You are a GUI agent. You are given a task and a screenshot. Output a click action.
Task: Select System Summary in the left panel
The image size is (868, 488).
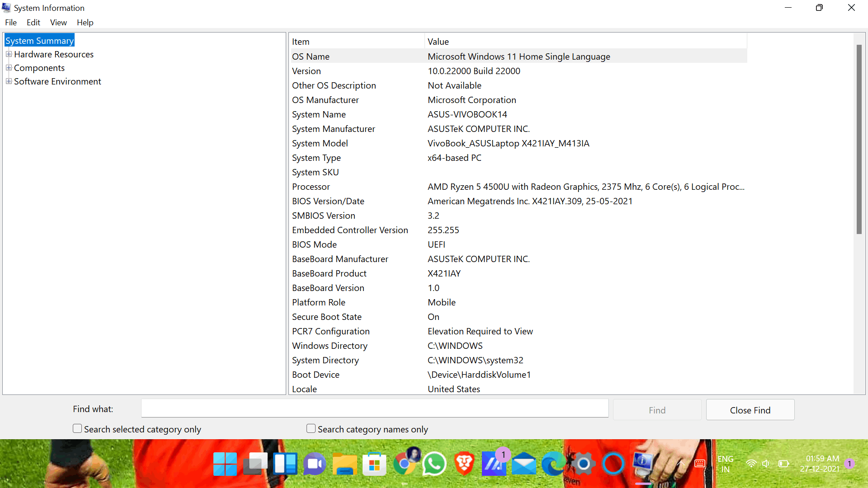[39, 41]
